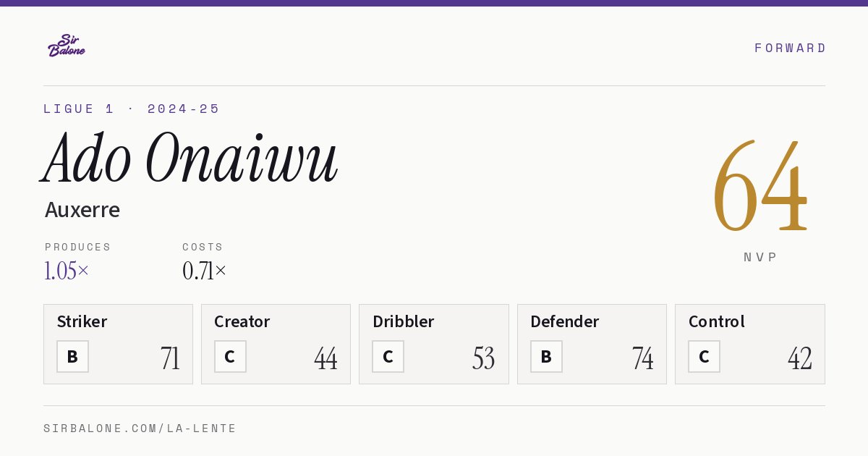
Task: Select the C grade badge under Control
Action: [x=704, y=356]
